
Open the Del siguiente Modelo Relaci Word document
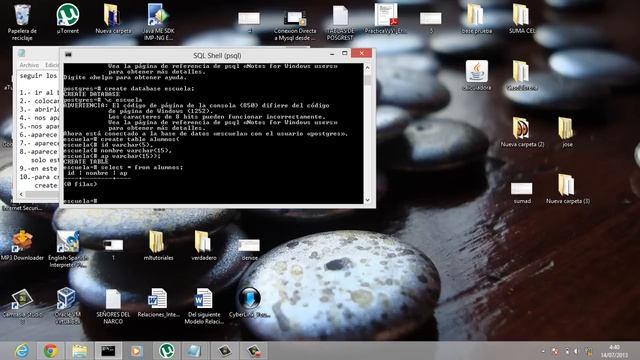click(204, 305)
